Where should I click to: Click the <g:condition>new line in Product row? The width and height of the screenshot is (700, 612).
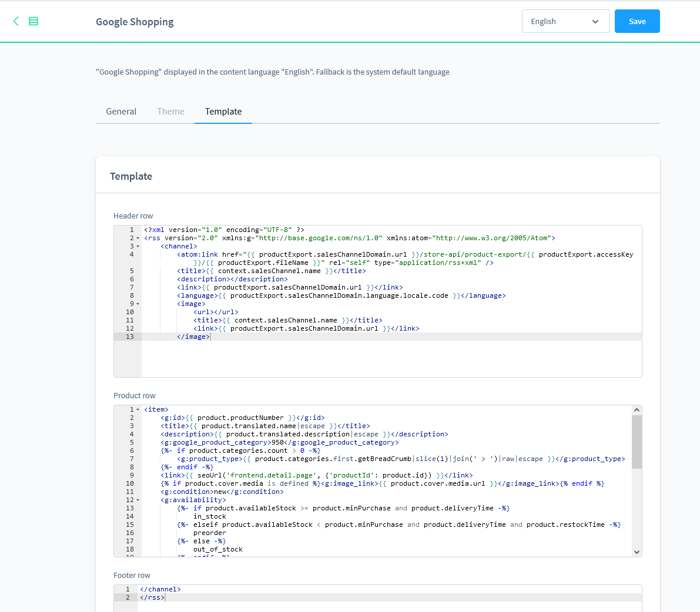coord(222,492)
